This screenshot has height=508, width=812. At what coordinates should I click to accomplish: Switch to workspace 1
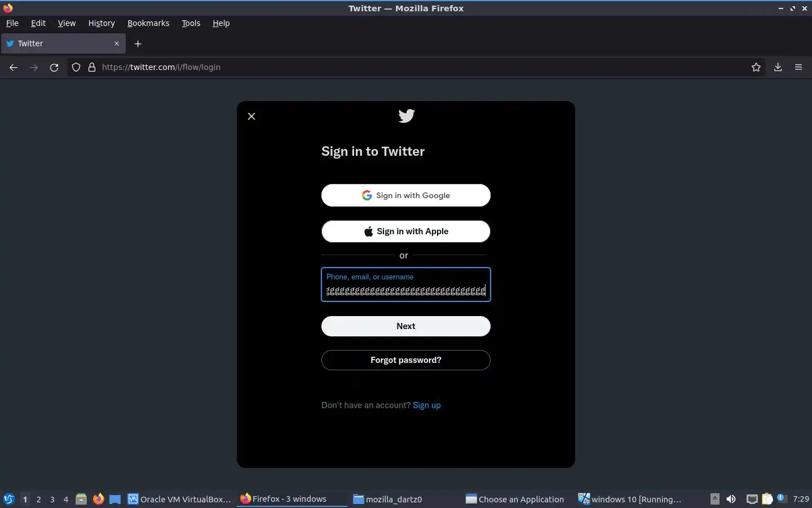pyautogui.click(x=25, y=499)
